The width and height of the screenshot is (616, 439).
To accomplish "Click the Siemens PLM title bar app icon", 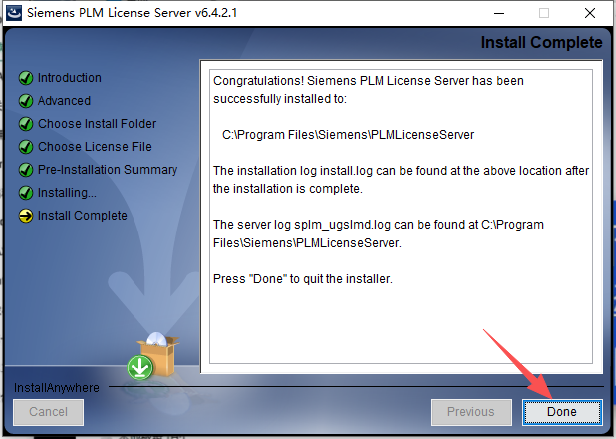I will [14, 13].
